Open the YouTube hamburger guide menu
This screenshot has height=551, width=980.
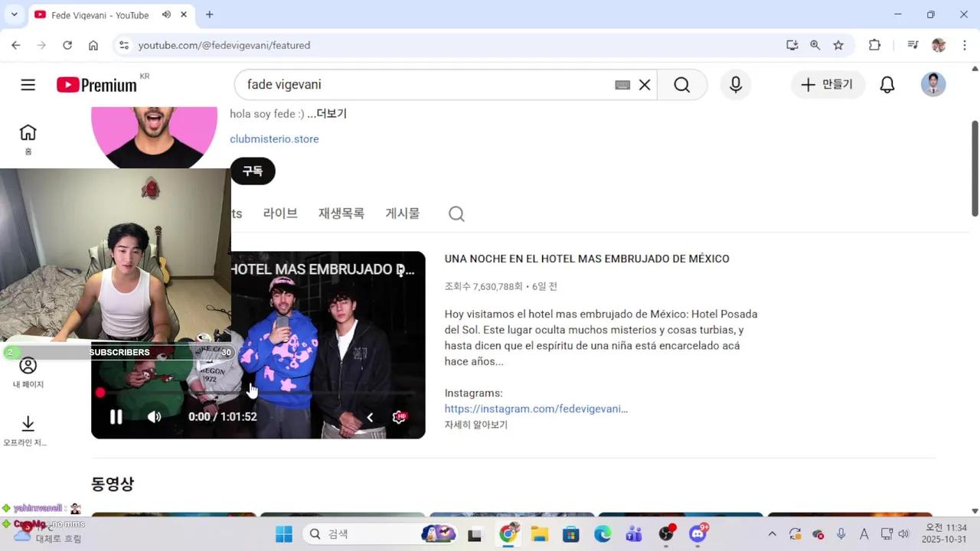tap(28, 85)
